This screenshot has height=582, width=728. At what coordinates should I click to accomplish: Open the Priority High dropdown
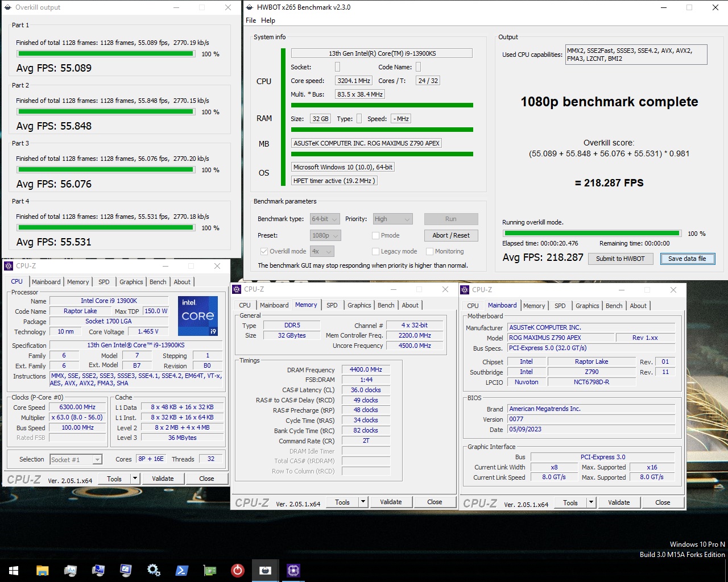(x=392, y=219)
